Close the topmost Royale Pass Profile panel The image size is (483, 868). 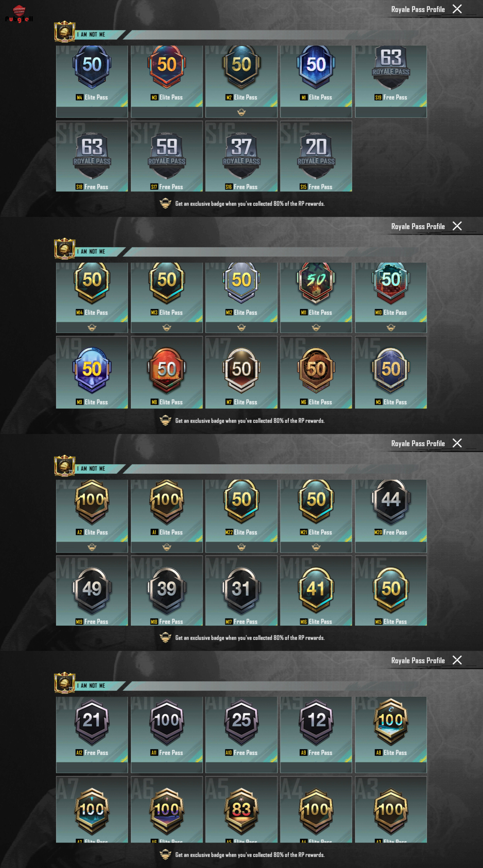click(x=457, y=9)
